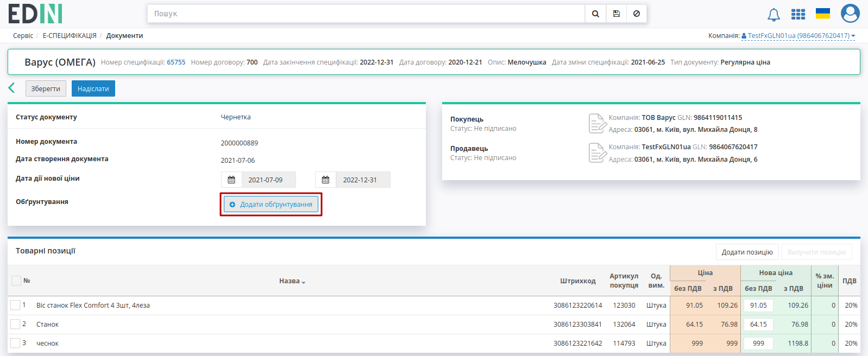Screen dimensions: 868x356
Task: Click Додати обґрунтування button
Action: pyautogui.click(x=271, y=205)
